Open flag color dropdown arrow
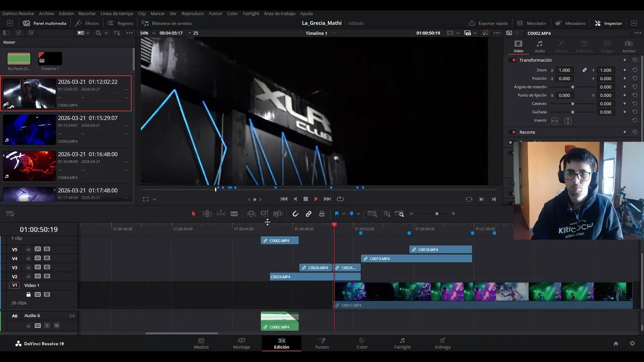This screenshot has height=362, width=644. point(344,214)
